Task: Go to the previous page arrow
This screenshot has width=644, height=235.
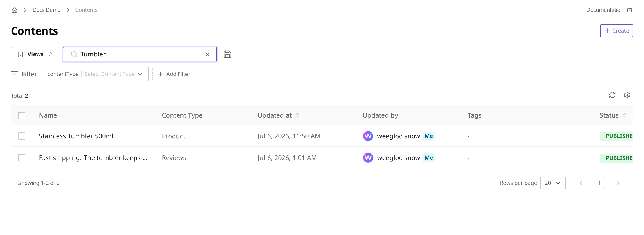Action: click(581, 183)
